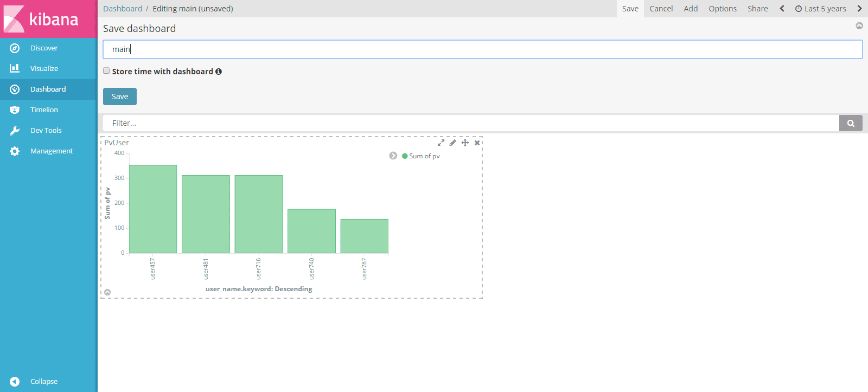Click the Kibana logo
This screenshot has height=392, width=868.
(x=41, y=19)
